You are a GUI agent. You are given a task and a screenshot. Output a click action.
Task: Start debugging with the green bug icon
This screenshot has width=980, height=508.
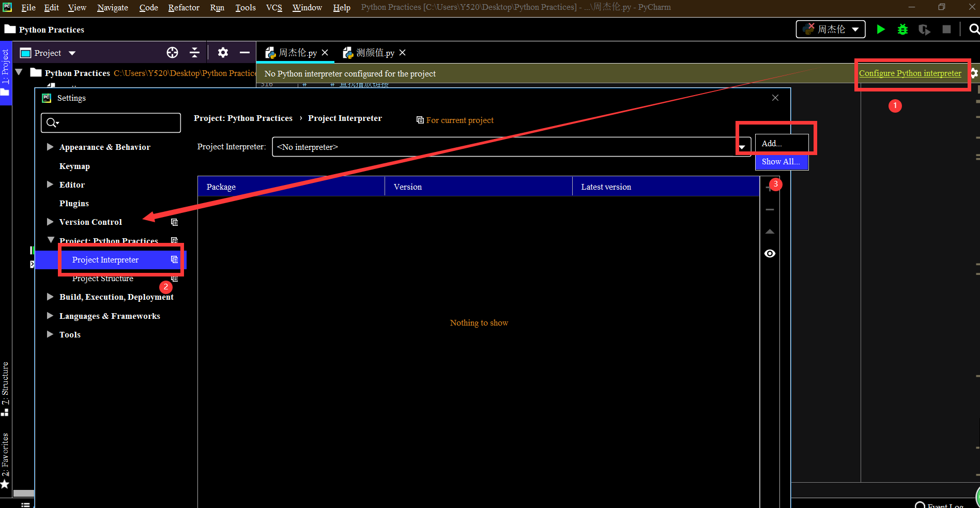(902, 29)
